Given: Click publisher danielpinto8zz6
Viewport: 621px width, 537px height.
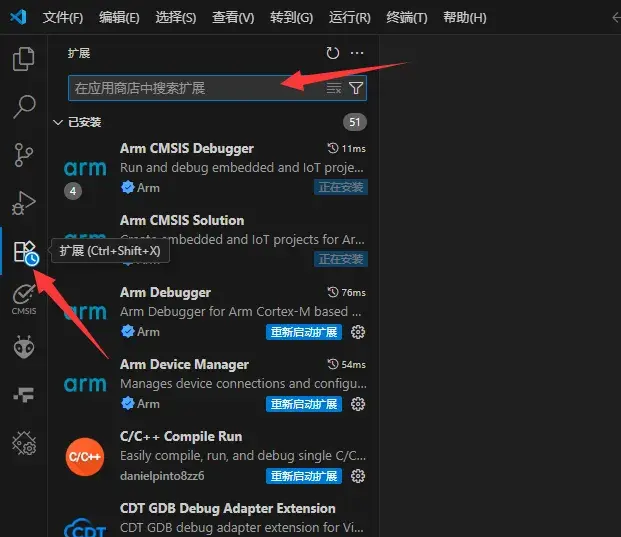Looking at the screenshot, I should pos(162,476).
